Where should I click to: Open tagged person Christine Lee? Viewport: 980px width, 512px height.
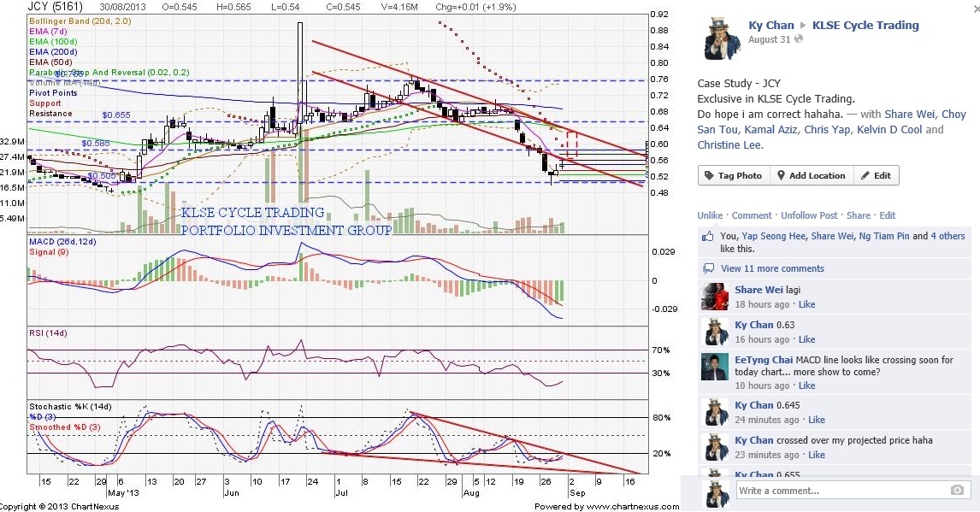729,145
